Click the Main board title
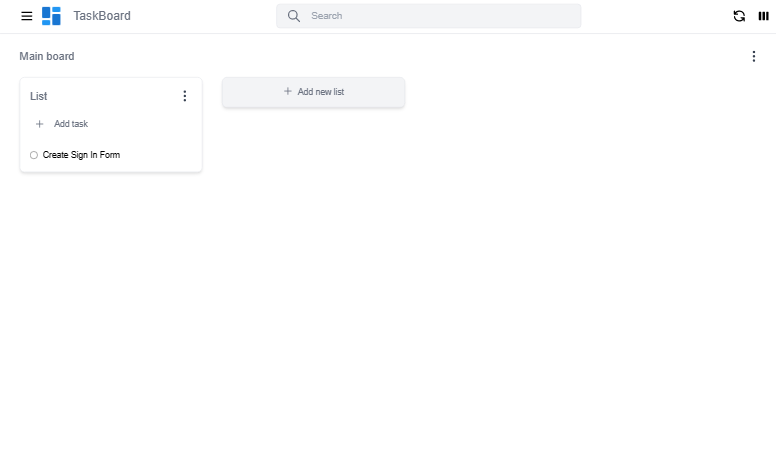The width and height of the screenshot is (776, 452). tap(47, 57)
